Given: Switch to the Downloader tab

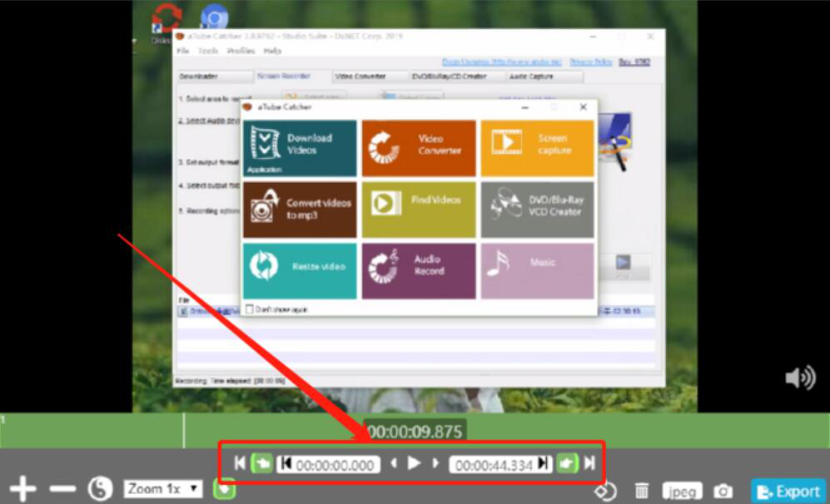Looking at the screenshot, I should pyautogui.click(x=215, y=77).
